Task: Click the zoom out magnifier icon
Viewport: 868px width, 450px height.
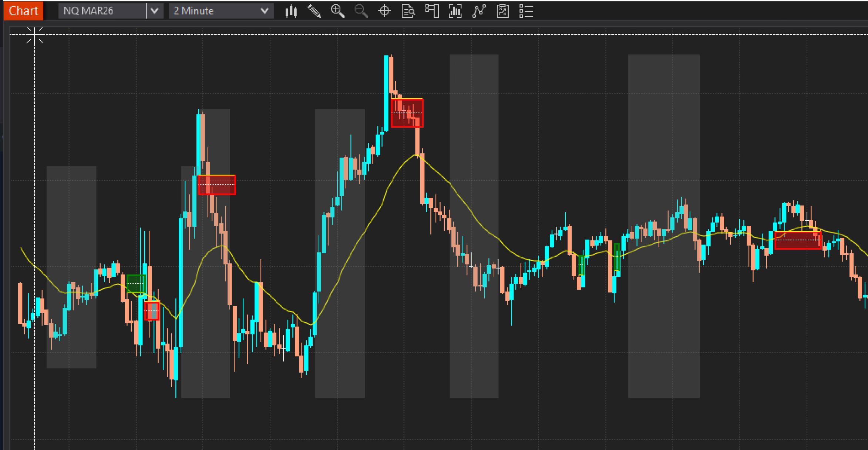Action: pyautogui.click(x=361, y=11)
